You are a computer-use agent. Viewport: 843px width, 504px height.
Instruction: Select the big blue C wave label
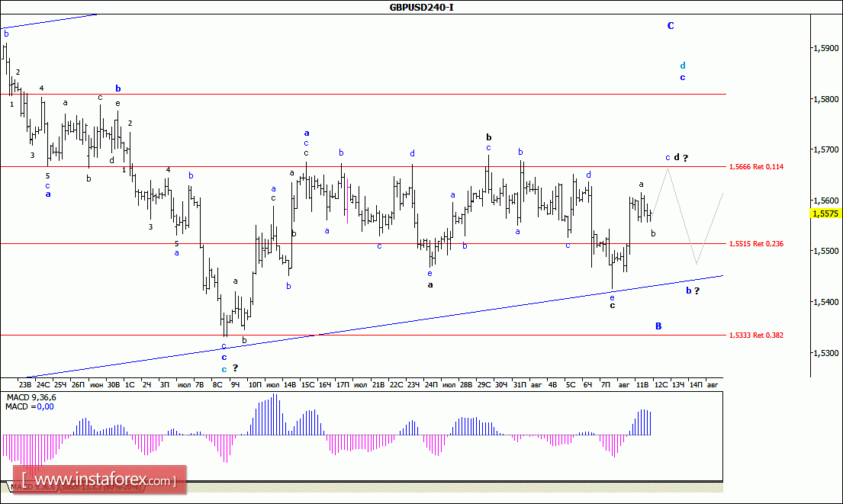671,25
